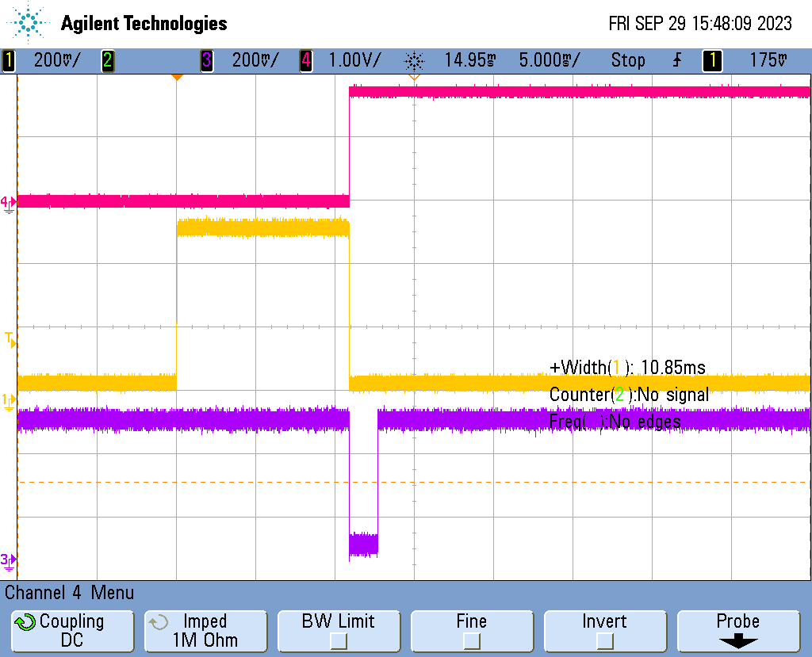The image size is (812, 657).
Task: Click the Agilent Technologies starburst logo
Action: coord(30,23)
